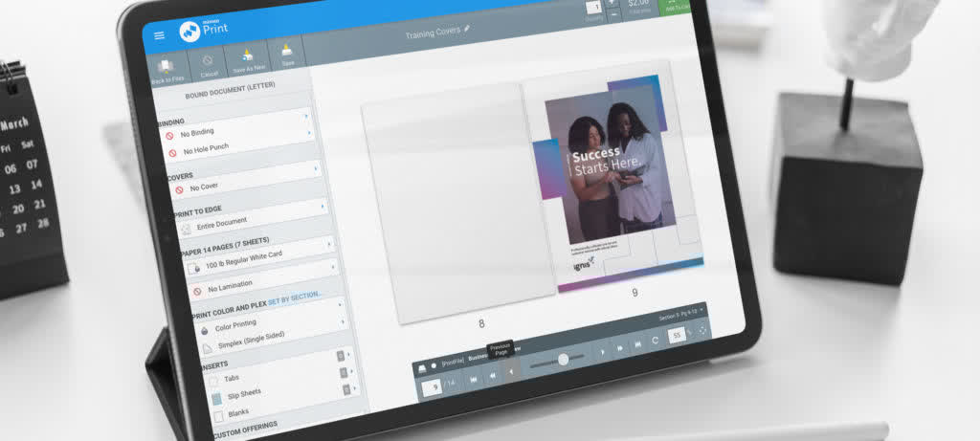Click the printer tray icon in preview bar

tap(422, 366)
